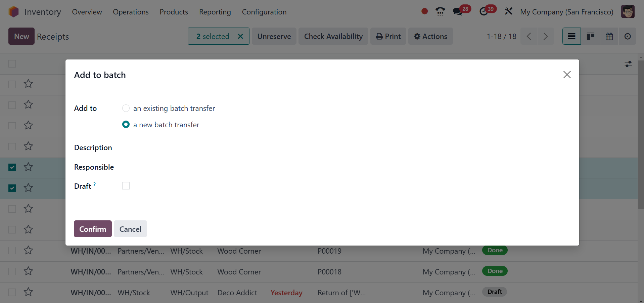Tick the checkbox for the P00019 row
The width and height of the screenshot is (644, 303).
tap(12, 251)
